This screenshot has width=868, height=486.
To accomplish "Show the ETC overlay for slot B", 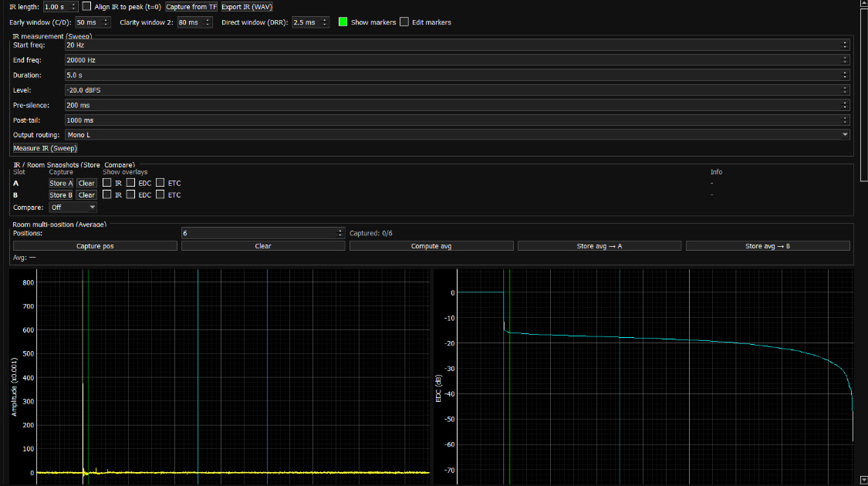I will [160, 195].
